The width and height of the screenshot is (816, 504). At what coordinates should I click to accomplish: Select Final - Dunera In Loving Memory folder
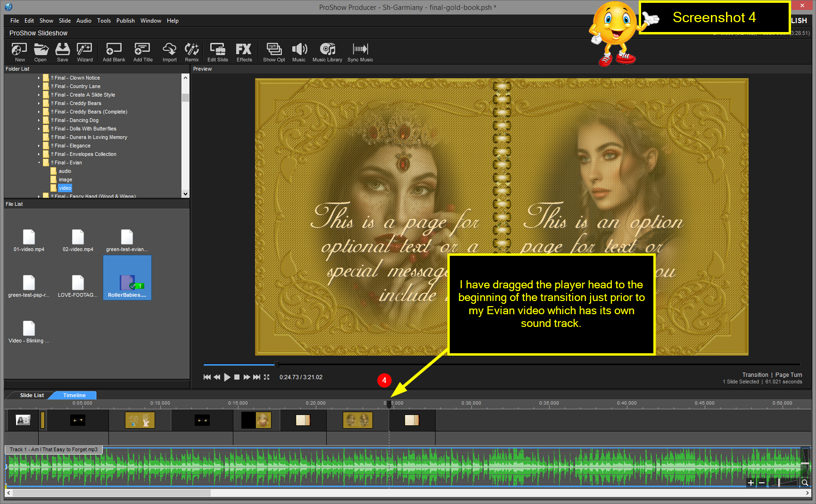pos(91,138)
